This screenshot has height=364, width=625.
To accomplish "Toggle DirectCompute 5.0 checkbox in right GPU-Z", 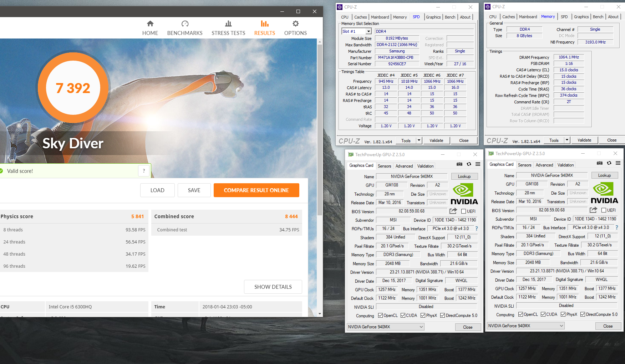I will (x=583, y=314).
